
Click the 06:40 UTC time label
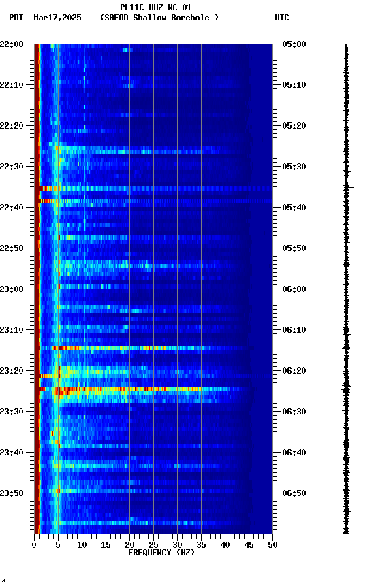294,453
